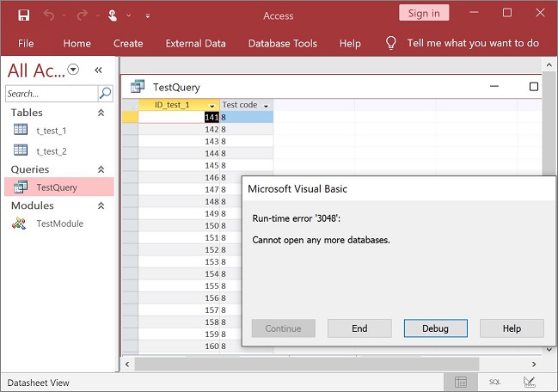The image size is (558, 392).
Task: Switch to Design View status bar icon
Action: (x=529, y=383)
